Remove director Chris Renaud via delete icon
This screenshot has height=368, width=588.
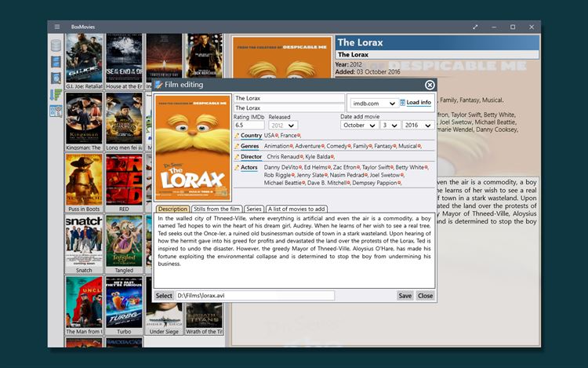click(x=301, y=157)
